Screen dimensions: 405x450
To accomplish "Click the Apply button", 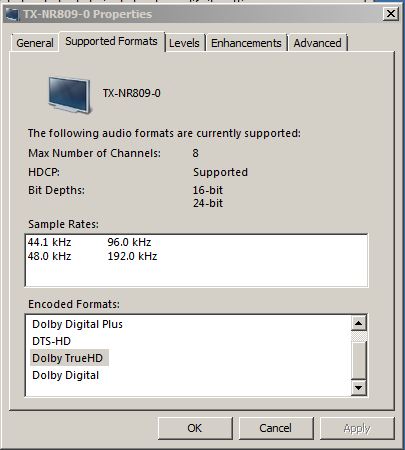I will coord(357,428).
